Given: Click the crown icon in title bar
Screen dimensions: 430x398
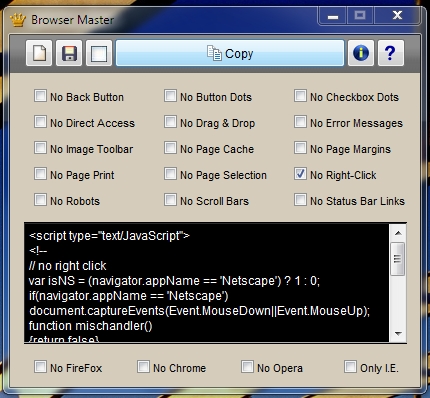Looking at the screenshot, I should click(18, 20).
